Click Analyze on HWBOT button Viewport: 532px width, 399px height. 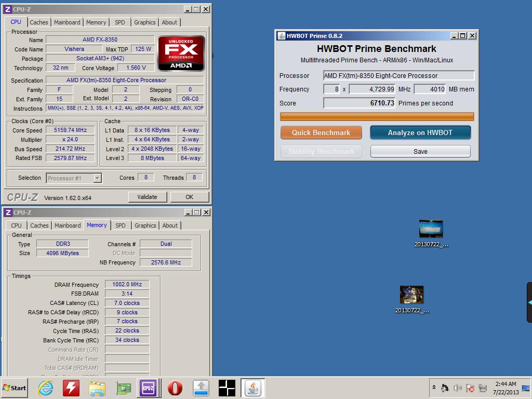(420, 132)
